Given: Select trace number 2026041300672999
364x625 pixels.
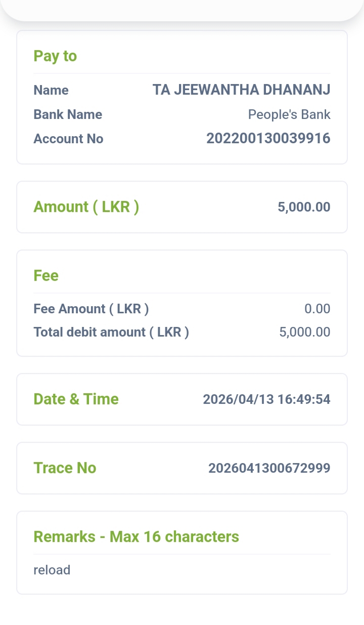Looking at the screenshot, I should click(269, 468).
